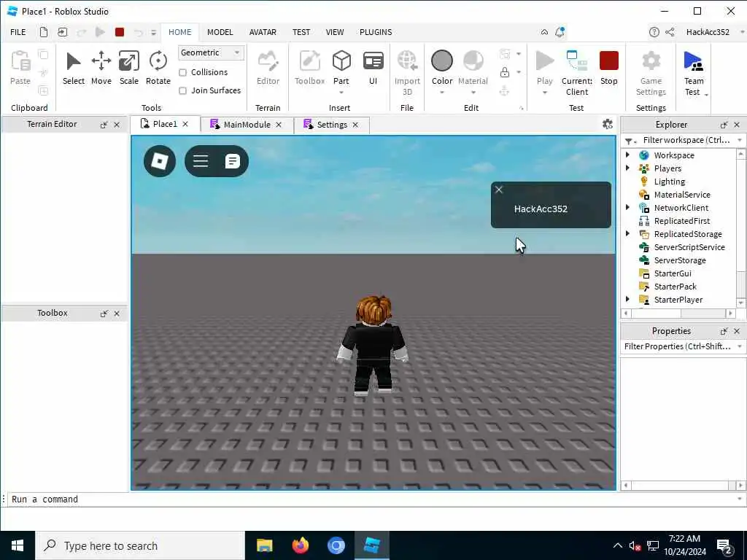This screenshot has width=747, height=560.
Task: Switch to the MODEL ribbon tab
Action: pyautogui.click(x=220, y=32)
